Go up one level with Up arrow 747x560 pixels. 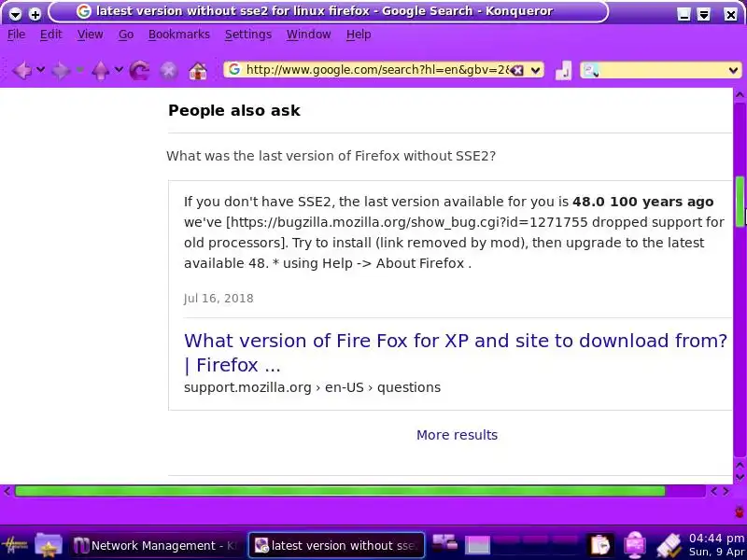[100, 71]
